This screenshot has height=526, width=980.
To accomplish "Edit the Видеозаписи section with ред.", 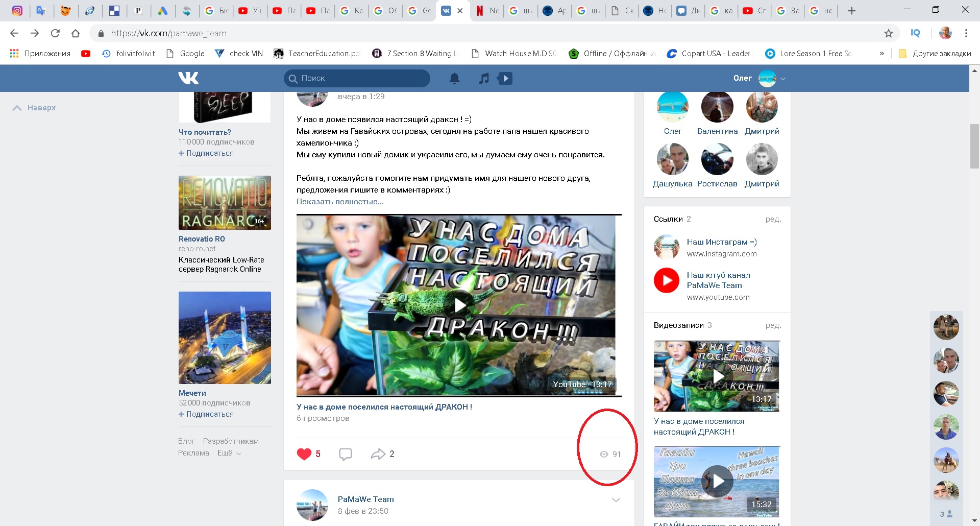I will 773,325.
